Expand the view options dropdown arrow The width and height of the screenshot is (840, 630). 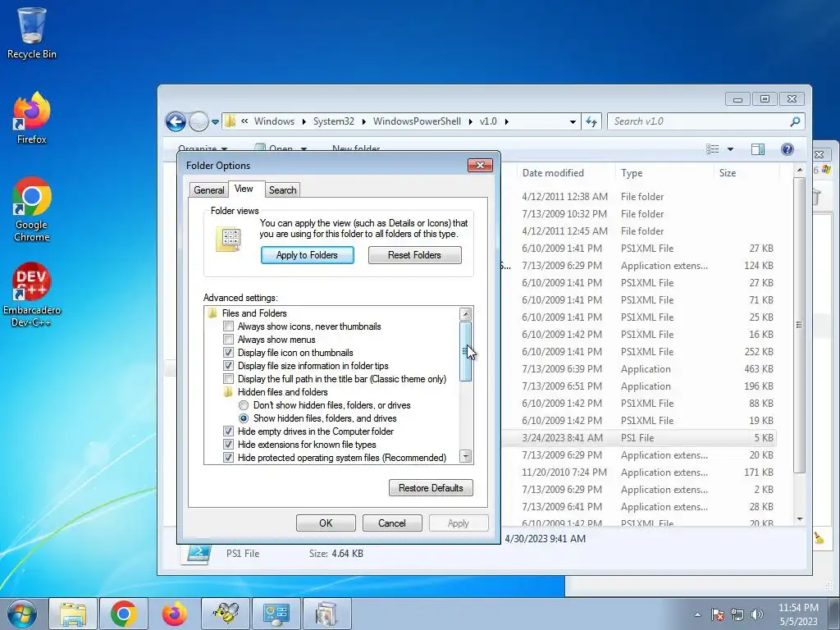click(x=730, y=149)
